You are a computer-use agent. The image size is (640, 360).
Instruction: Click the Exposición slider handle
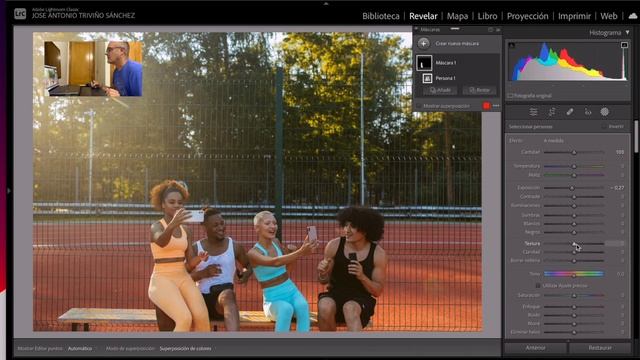coord(572,188)
